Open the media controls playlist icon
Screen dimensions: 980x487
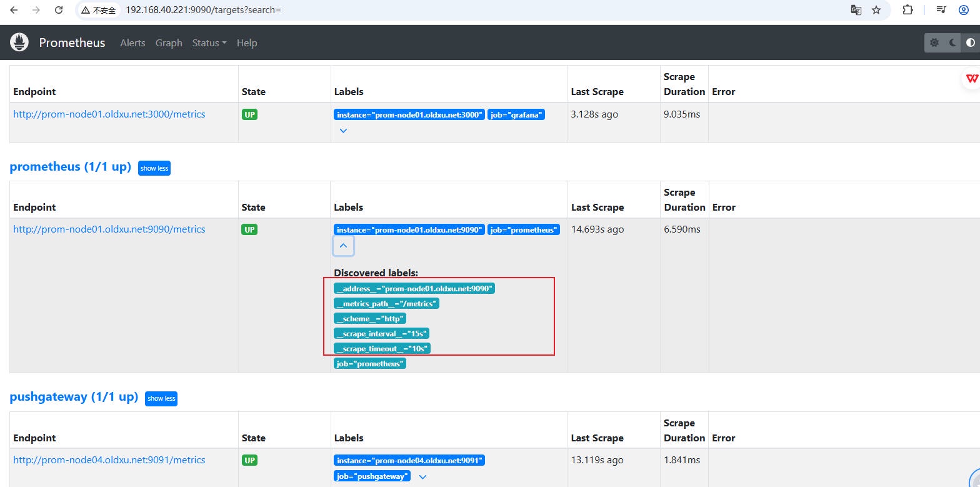tap(941, 10)
